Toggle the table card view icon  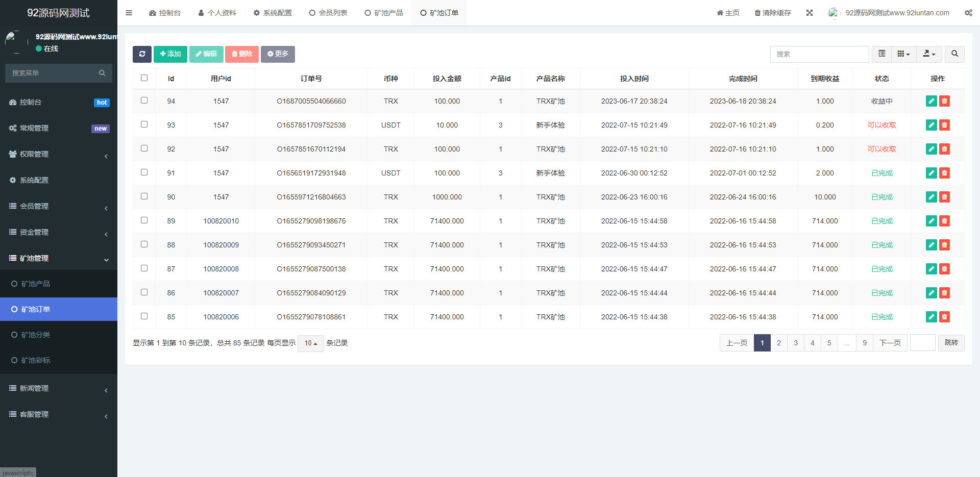[x=882, y=54]
